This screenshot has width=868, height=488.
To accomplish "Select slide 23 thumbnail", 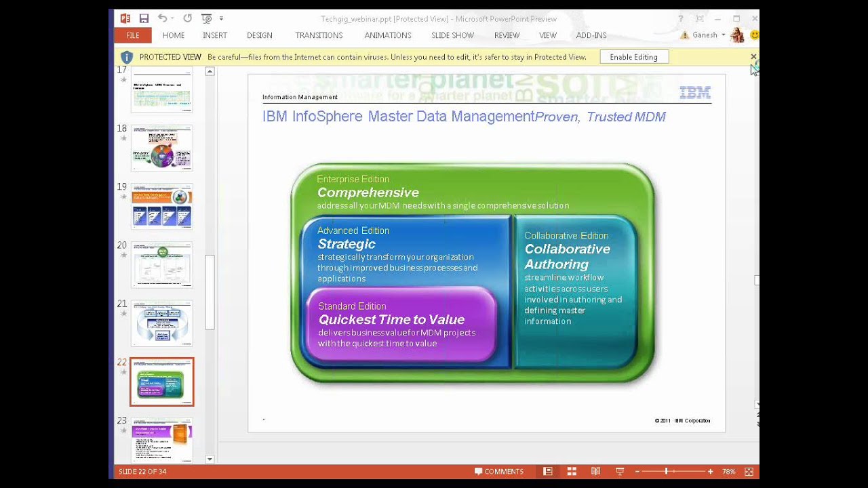I will (161, 440).
